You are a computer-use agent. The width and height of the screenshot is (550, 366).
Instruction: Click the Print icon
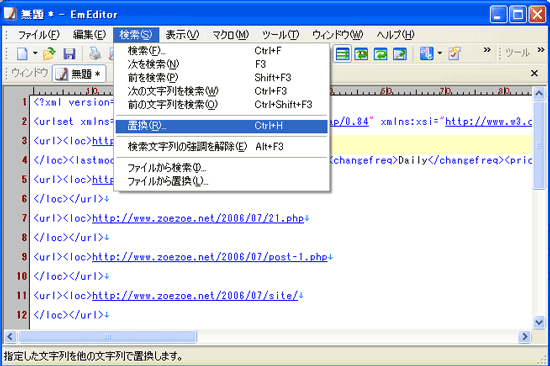(x=94, y=54)
